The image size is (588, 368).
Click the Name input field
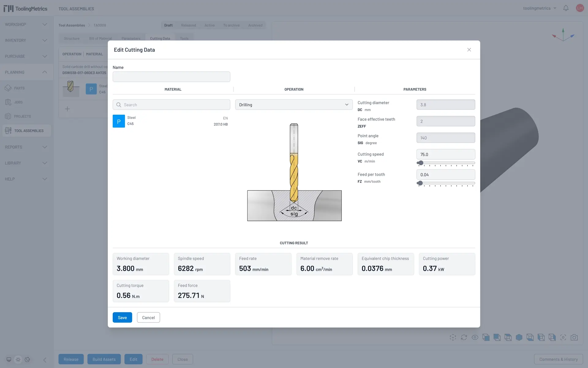point(171,77)
